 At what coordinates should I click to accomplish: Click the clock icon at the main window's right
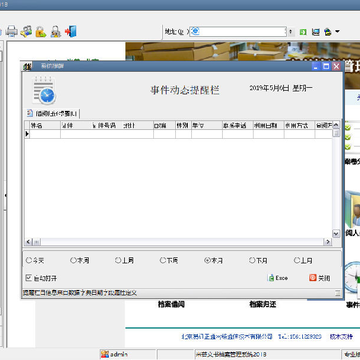[x=352, y=277]
